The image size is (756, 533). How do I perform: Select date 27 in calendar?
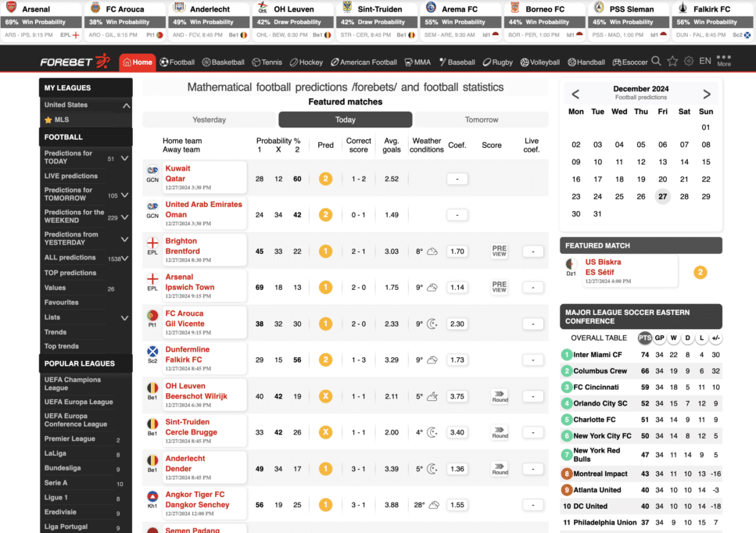pyautogui.click(x=662, y=196)
